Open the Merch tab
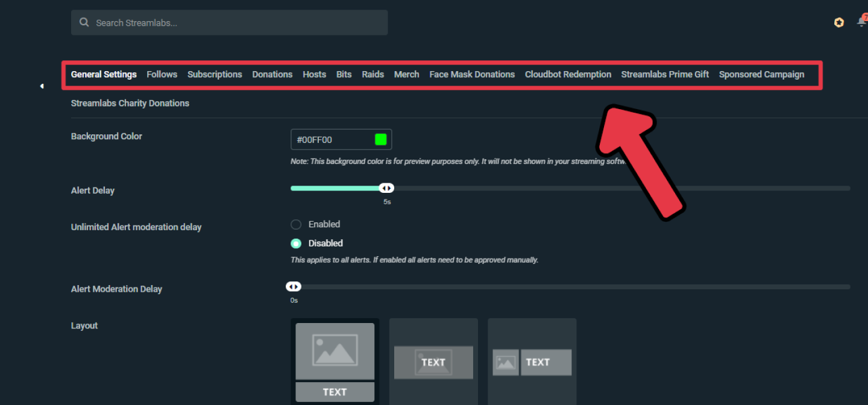The width and height of the screenshot is (868, 405). click(x=406, y=74)
